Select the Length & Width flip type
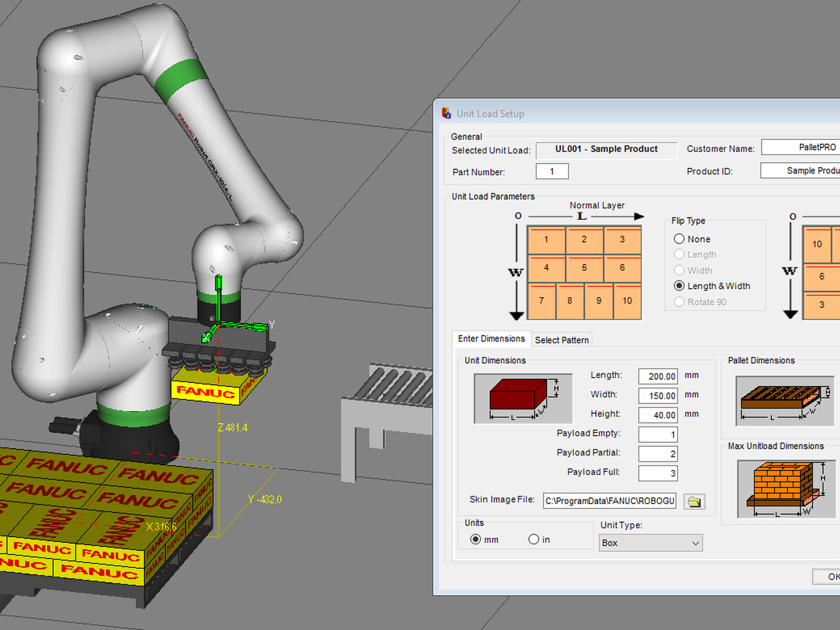 679,286
